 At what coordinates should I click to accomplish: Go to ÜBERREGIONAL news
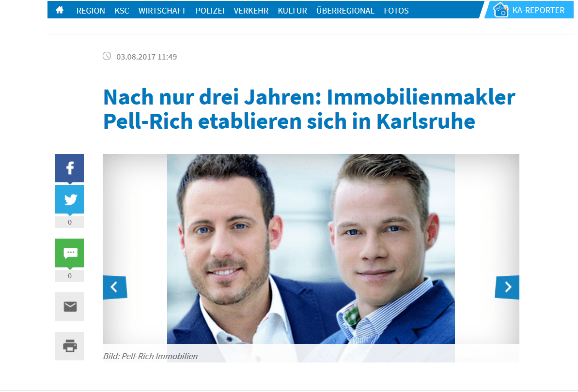tap(345, 11)
